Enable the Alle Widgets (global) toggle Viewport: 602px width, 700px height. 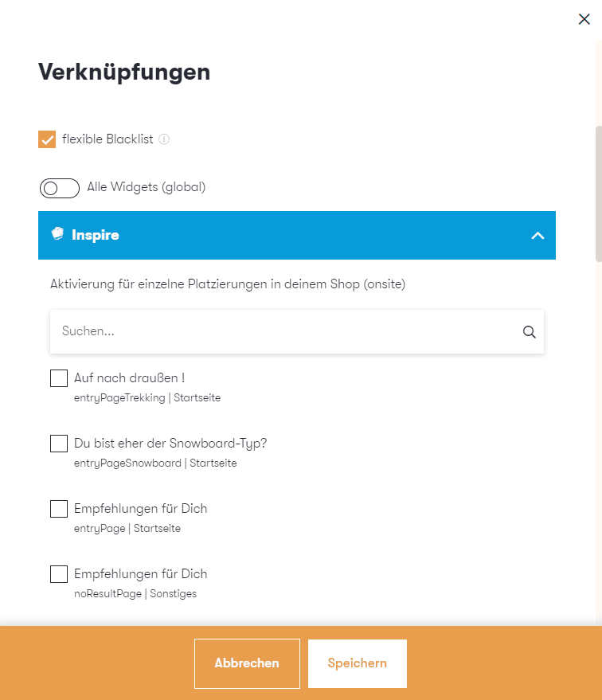coord(60,188)
